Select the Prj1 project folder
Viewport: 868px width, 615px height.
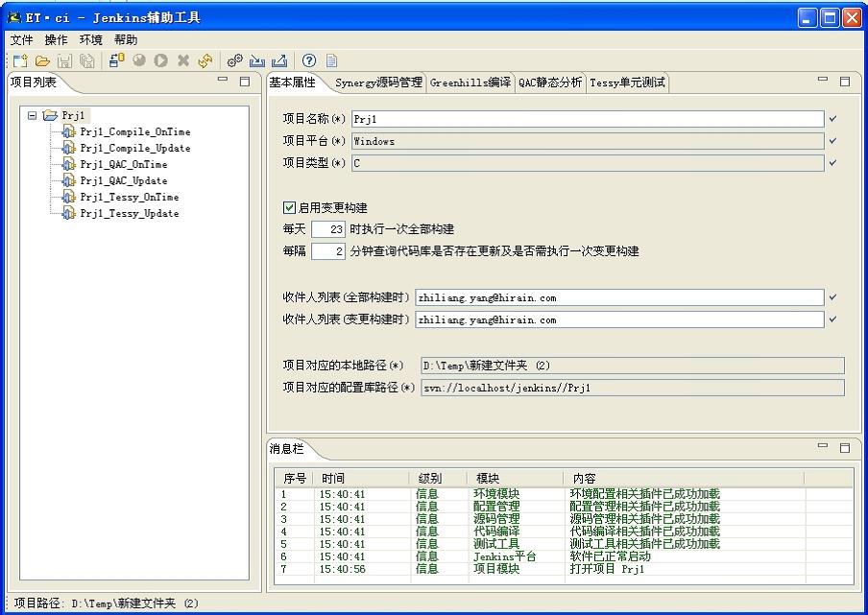pos(73,115)
